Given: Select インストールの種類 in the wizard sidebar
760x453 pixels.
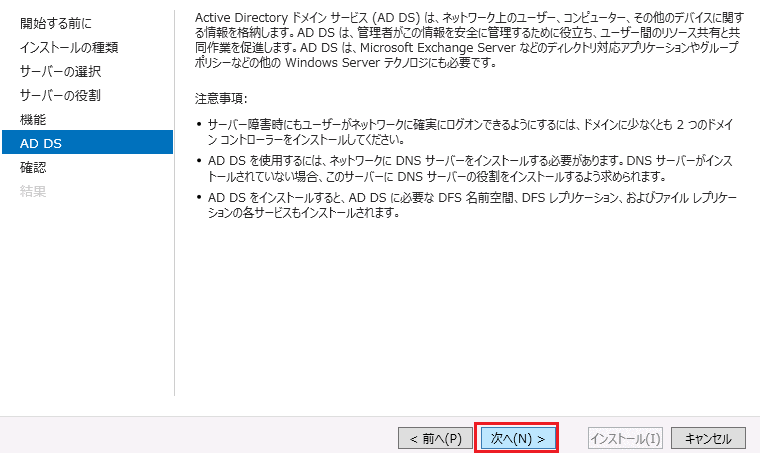Looking at the screenshot, I should tap(69, 47).
